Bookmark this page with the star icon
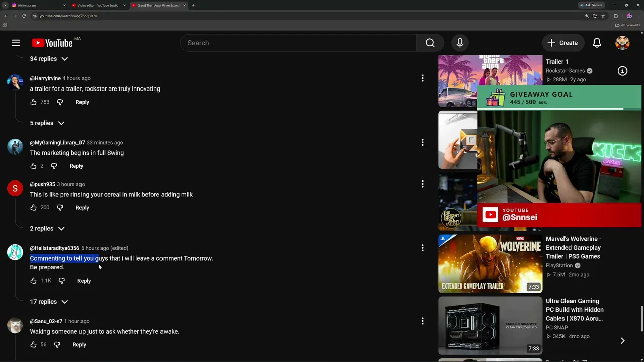This screenshot has height=362, width=644. pyautogui.click(x=603, y=16)
